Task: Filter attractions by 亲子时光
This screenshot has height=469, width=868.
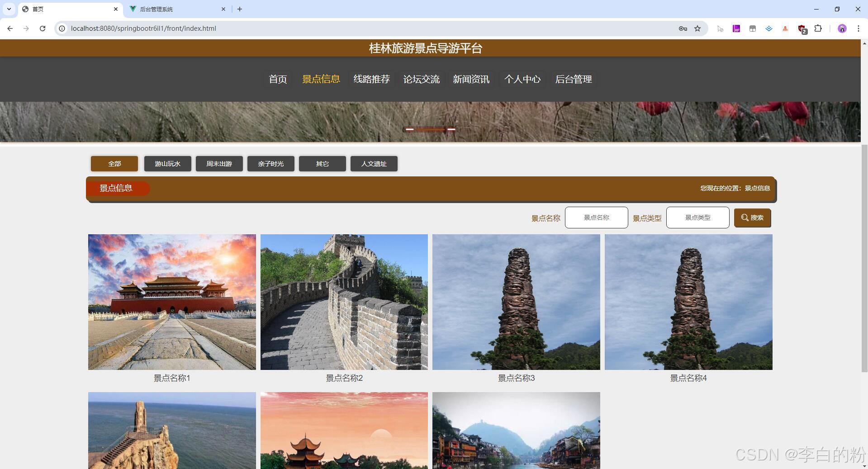Action: coord(271,164)
